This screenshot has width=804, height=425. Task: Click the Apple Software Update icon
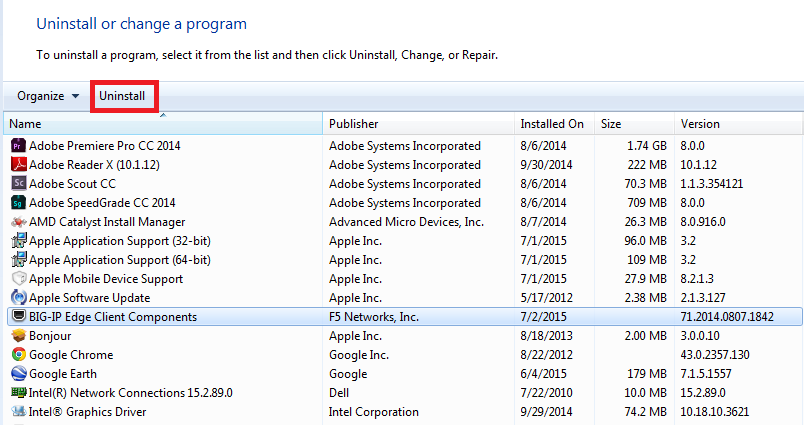point(18,297)
